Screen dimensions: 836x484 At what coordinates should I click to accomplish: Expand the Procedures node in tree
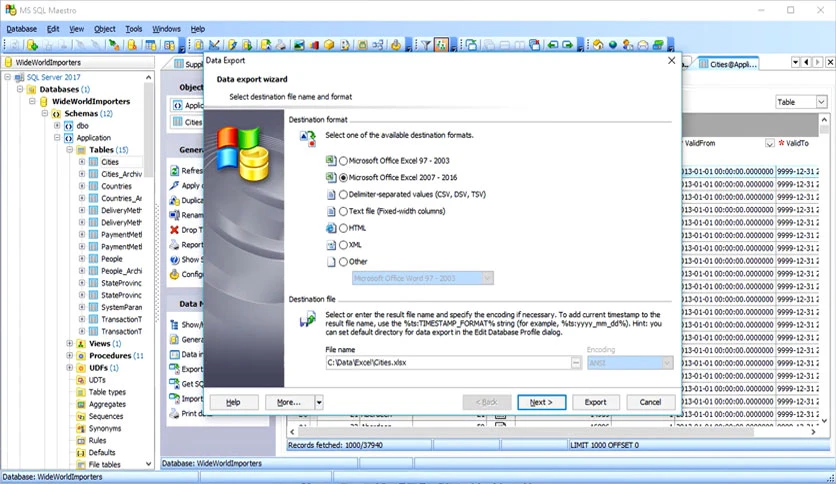(x=69, y=356)
